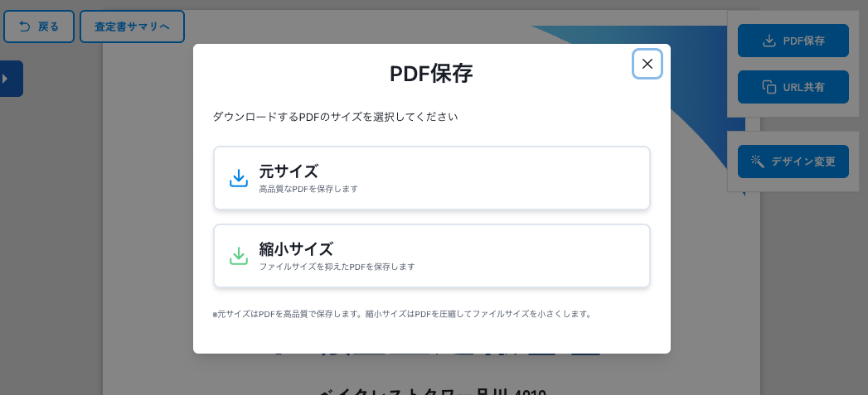Viewport: 868px width, 395px height.
Task: Click the green download icon for 縮小サイズ
Action: click(239, 256)
